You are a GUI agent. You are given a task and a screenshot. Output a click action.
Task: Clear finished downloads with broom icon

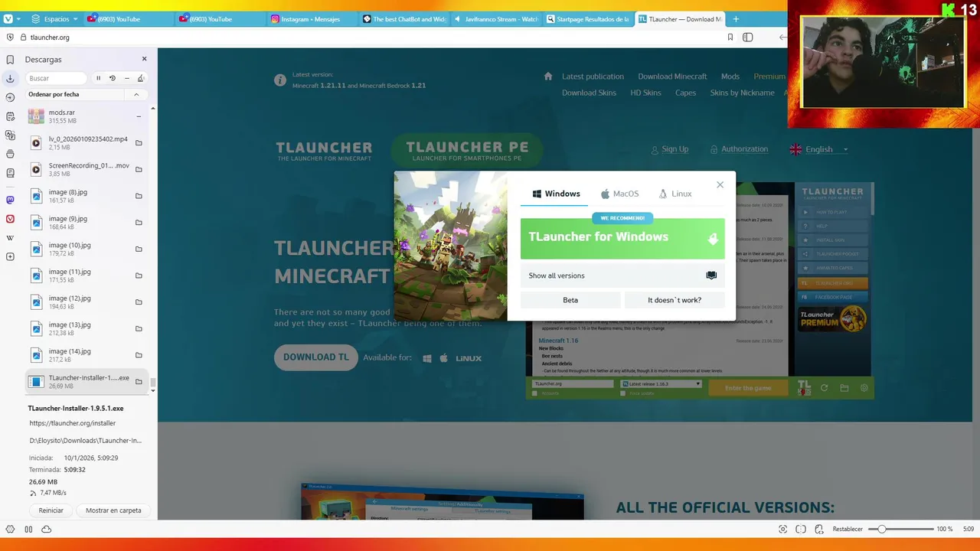[x=141, y=78]
